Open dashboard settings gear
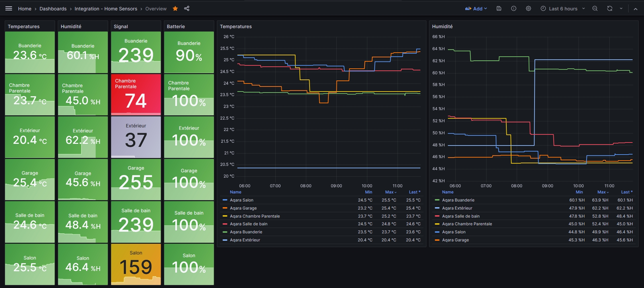644x288 pixels. pos(528,8)
